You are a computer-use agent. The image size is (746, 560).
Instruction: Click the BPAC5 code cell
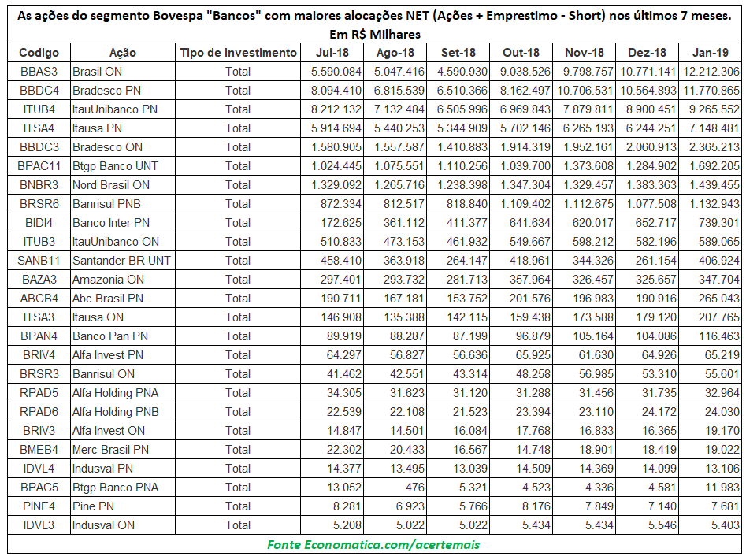pyautogui.click(x=39, y=488)
